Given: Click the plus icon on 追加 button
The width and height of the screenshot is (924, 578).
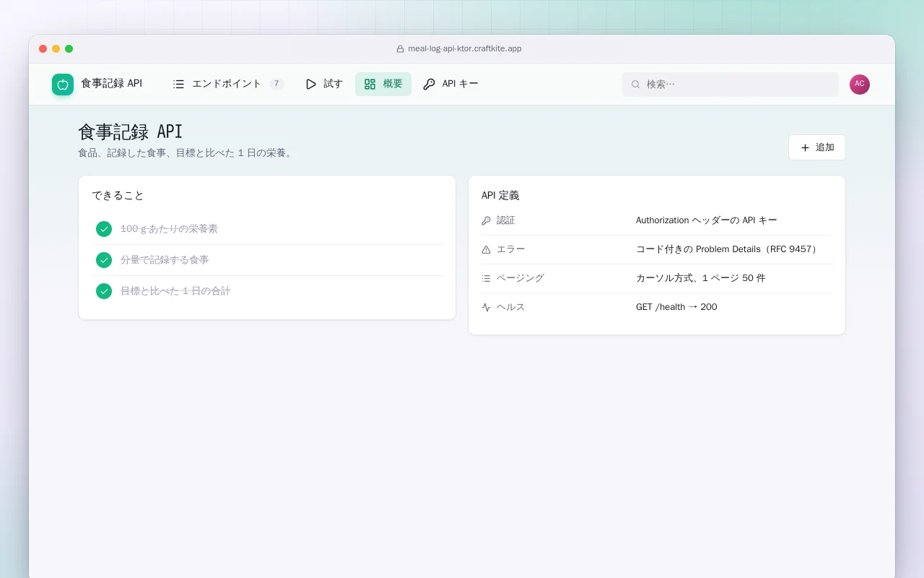Looking at the screenshot, I should pos(806,147).
